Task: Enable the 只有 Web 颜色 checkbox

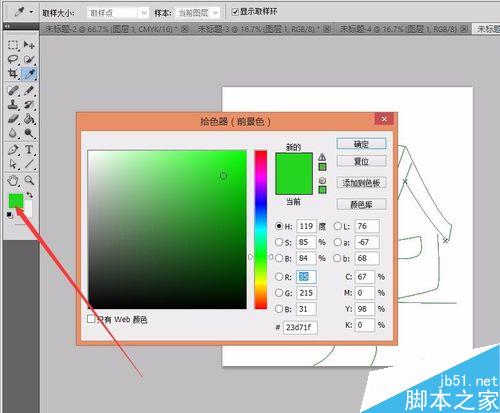Action: click(x=91, y=319)
